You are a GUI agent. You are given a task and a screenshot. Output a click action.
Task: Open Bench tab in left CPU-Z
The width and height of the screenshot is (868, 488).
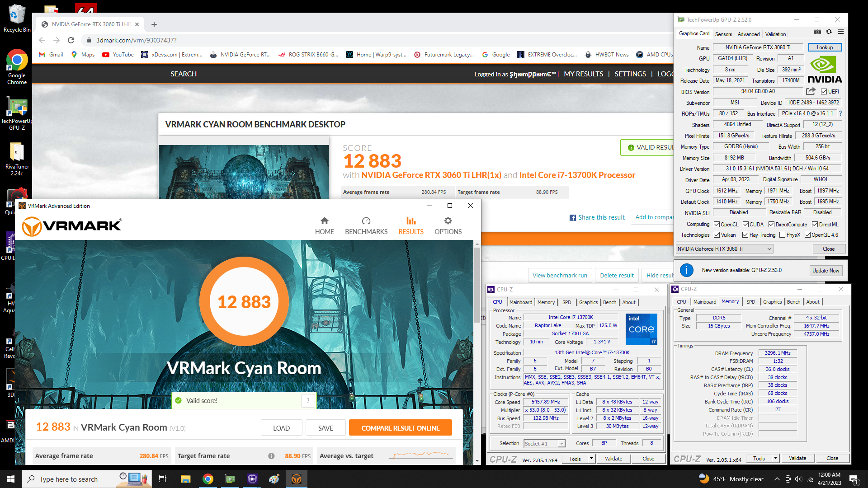(x=609, y=302)
